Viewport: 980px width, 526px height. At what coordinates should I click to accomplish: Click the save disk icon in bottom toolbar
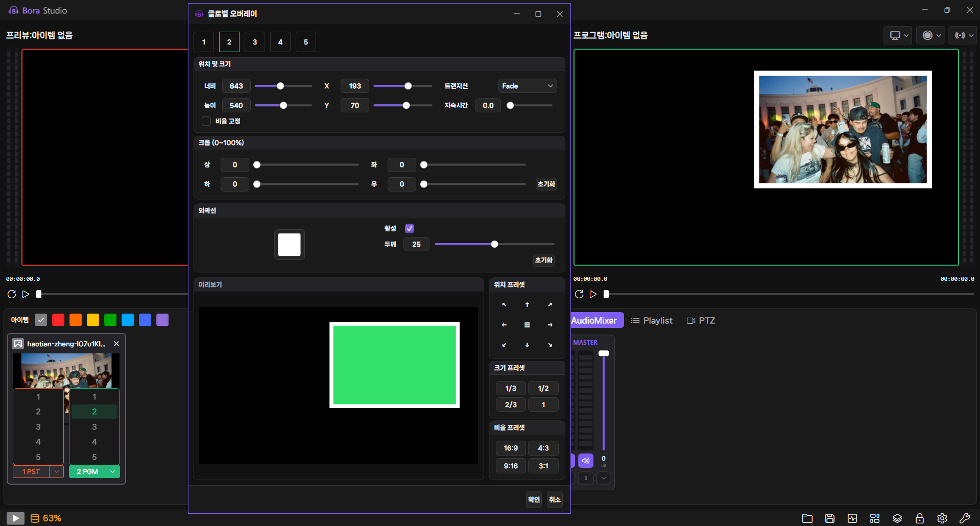tap(830, 518)
